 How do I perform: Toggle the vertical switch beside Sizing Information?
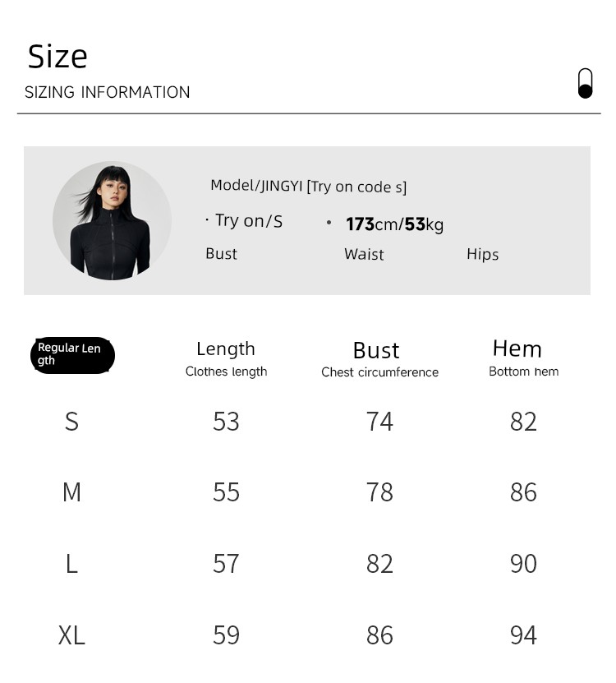tap(585, 83)
